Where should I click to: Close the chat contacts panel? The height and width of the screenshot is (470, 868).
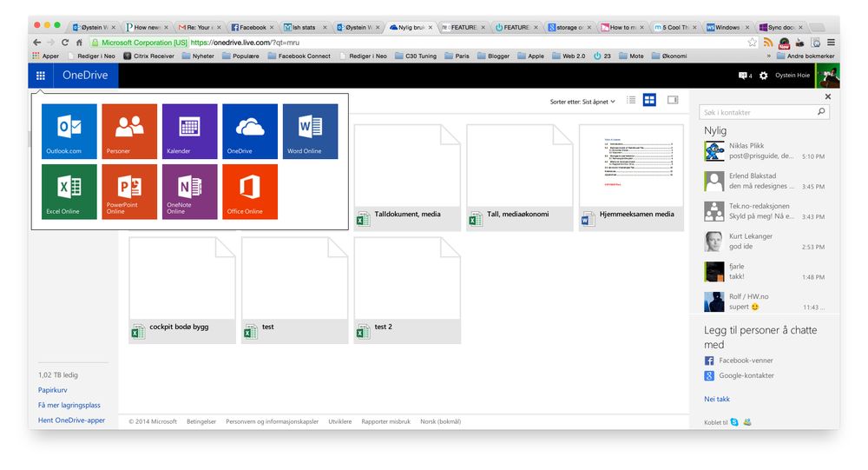coord(828,96)
